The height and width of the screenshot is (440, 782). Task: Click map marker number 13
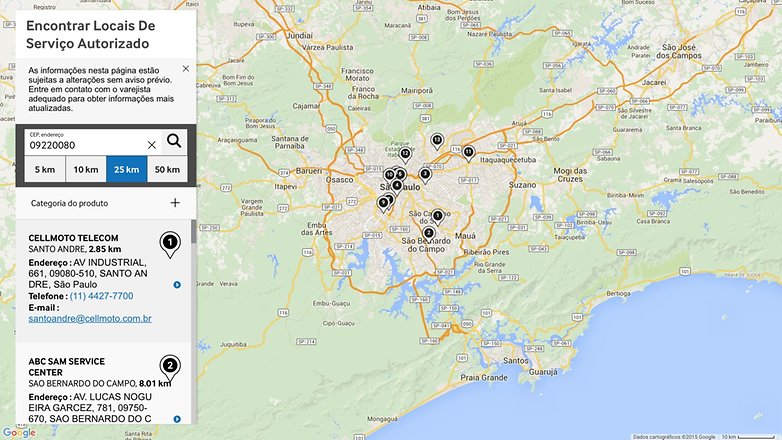pos(437,141)
